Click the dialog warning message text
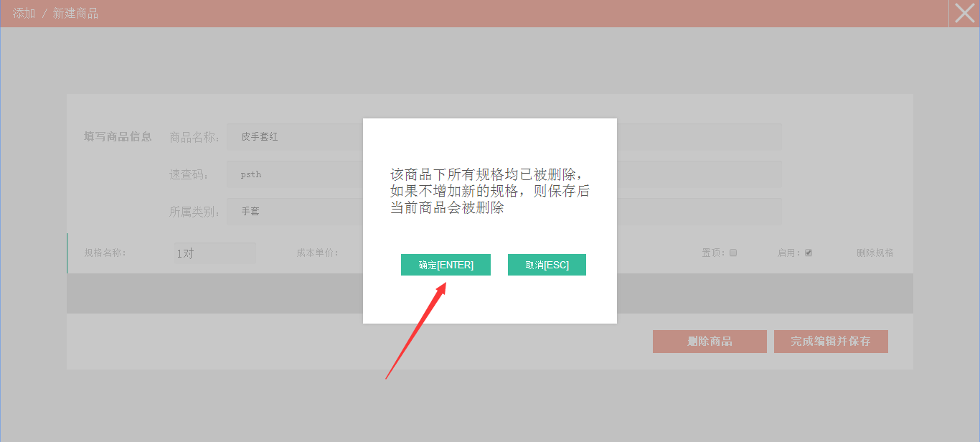The height and width of the screenshot is (442, 980). 489,192
